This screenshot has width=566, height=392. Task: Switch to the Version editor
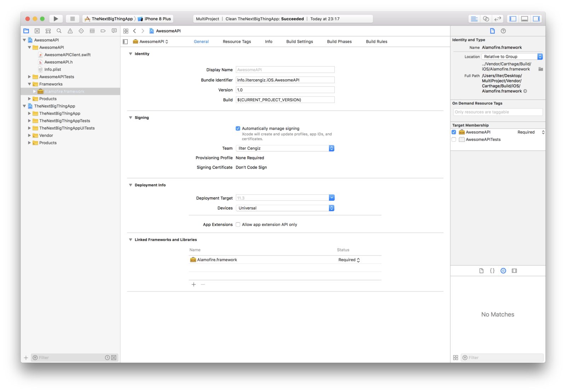pos(498,19)
